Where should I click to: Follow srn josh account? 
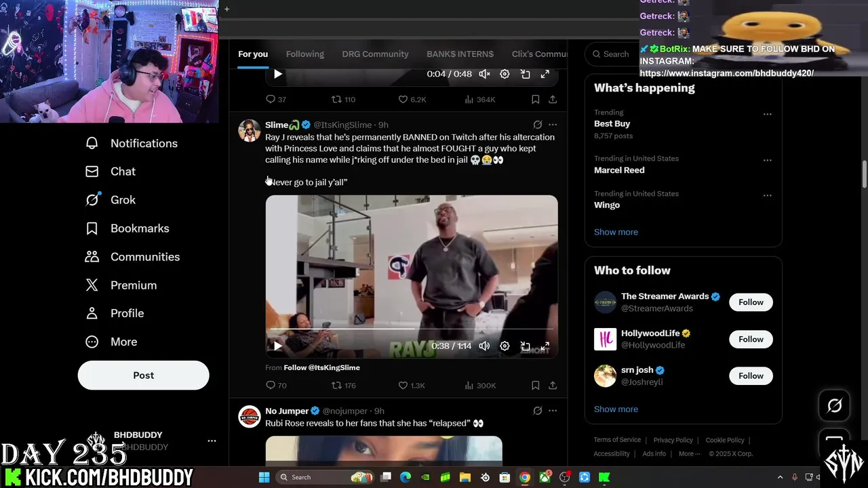751,375
